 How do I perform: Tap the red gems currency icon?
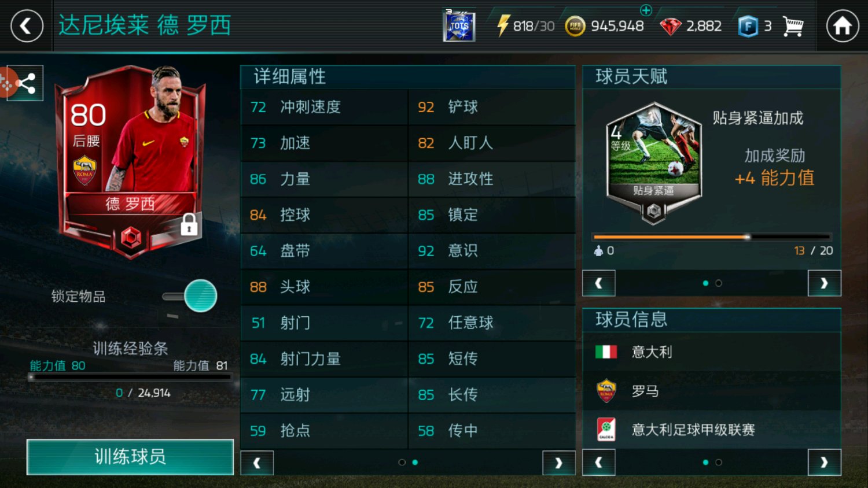point(670,27)
